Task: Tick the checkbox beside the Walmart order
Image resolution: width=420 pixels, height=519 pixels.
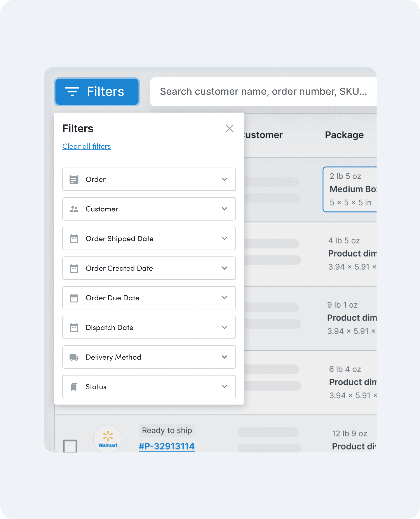Action: (x=70, y=446)
